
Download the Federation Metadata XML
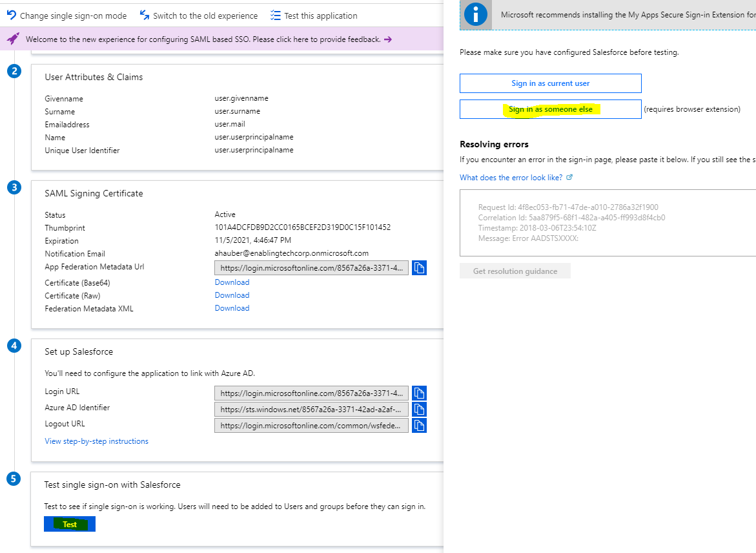(x=232, y=308)
